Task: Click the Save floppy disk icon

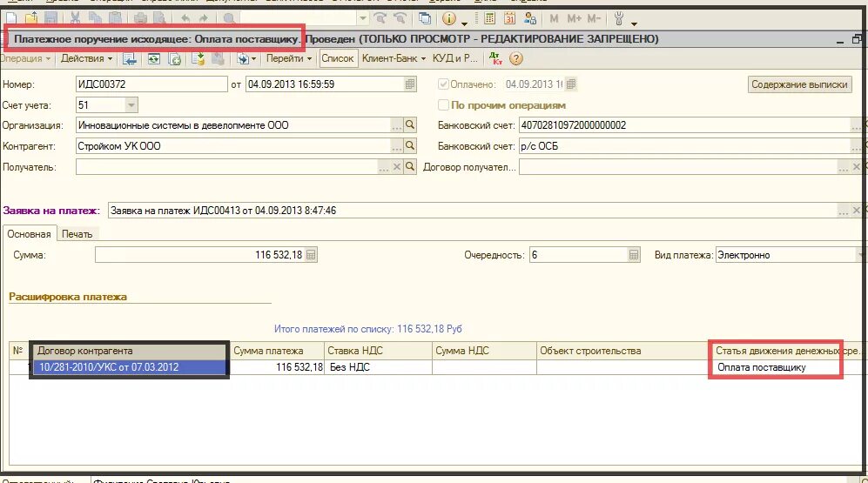Action: point(50,18)
